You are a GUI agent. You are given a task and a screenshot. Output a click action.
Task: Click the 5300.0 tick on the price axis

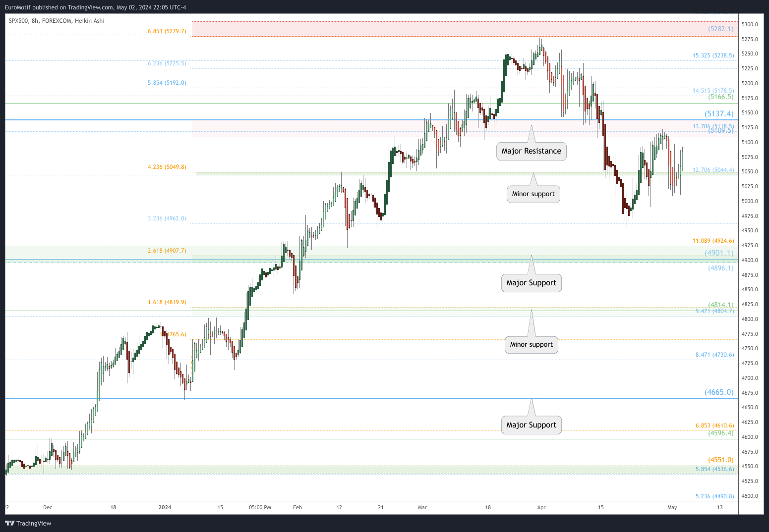coord(750,24)
